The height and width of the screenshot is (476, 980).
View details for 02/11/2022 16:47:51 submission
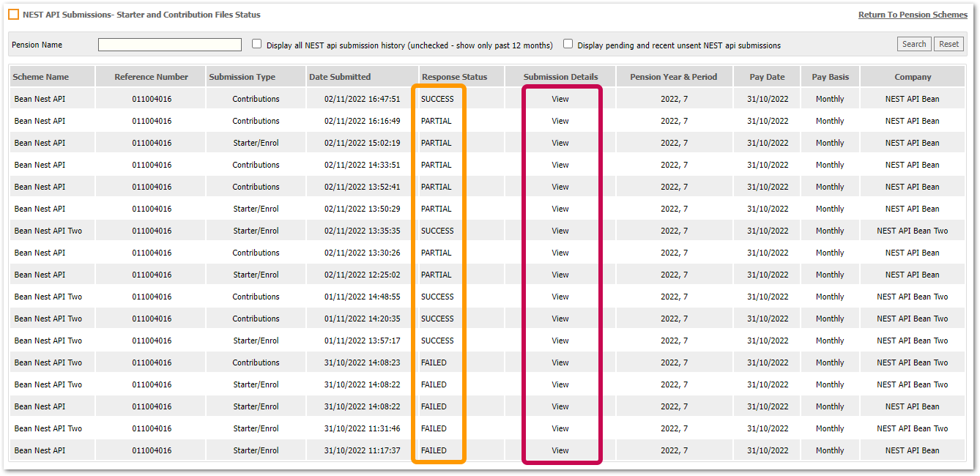coord(560,99)
